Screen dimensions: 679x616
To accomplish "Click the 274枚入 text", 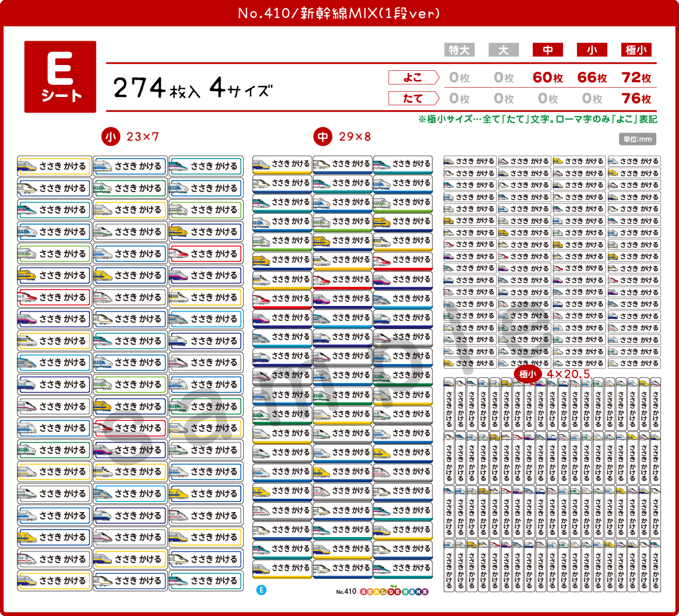I will tap(157, 88).
